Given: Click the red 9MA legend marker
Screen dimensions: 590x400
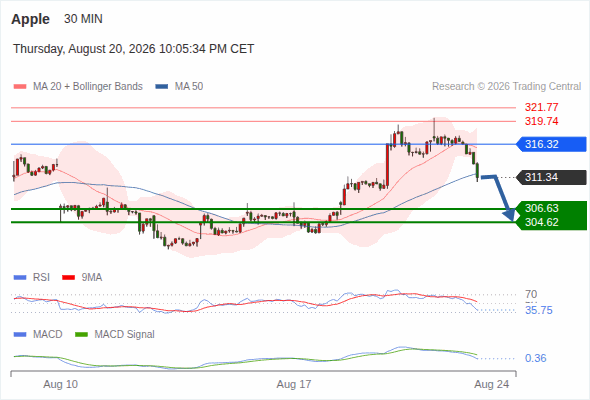Looking at the screenshot, I should point(68,278).
